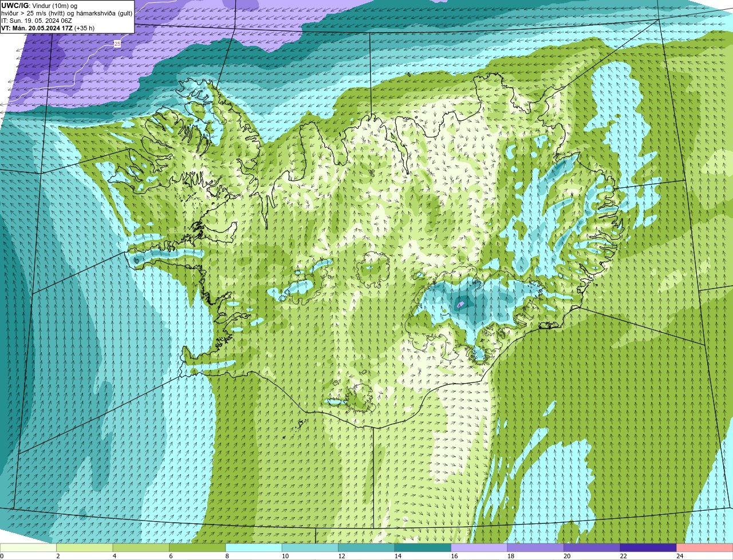Click the 20–22 m/s violet legend swatch
The width and height of the screenshot is (733, 560).
click(x=592, y=547)
